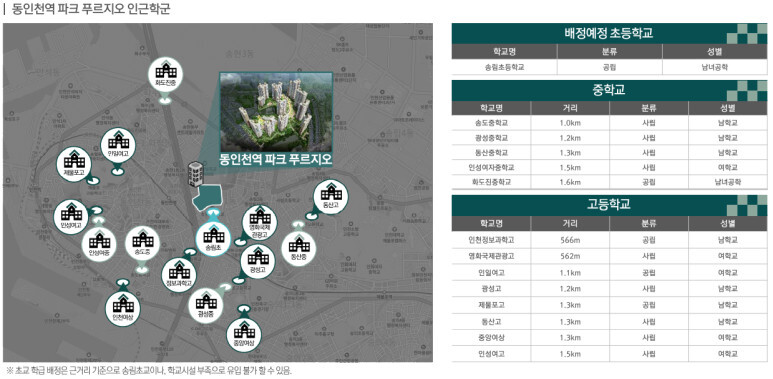Click the 공립 cell in the 송림초등학교 row
773x379 pixels.
(x=609, y=67)
